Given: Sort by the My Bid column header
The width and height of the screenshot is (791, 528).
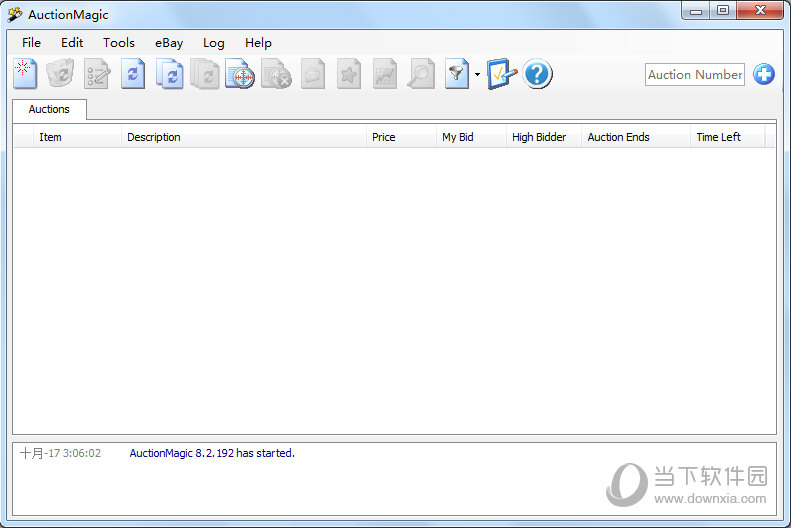Looking at the screenshot, I should coord(471,137).
